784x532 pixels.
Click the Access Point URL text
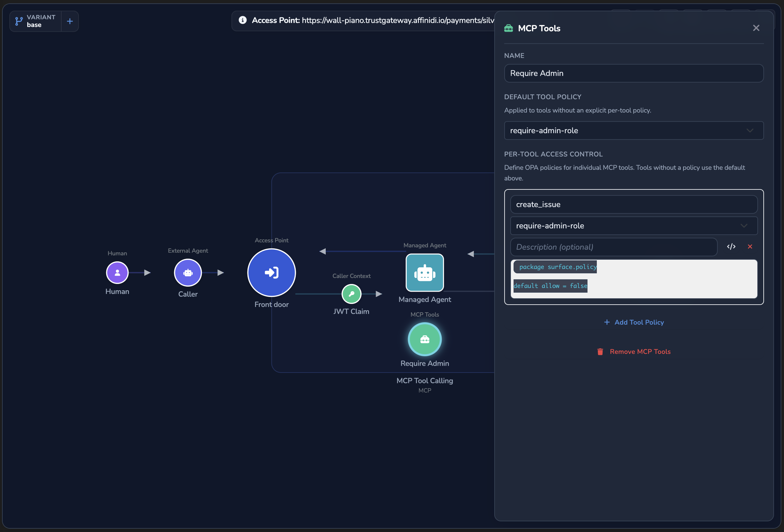(398, 20)
